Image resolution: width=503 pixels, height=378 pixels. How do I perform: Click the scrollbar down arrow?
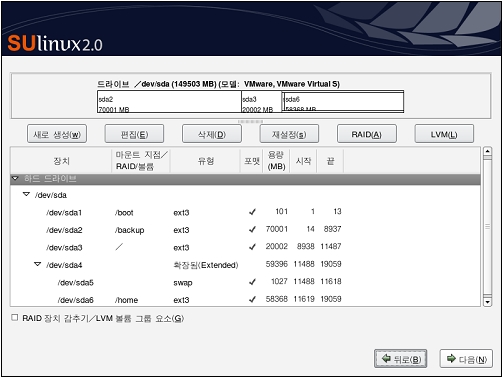(x=487, y=302)
